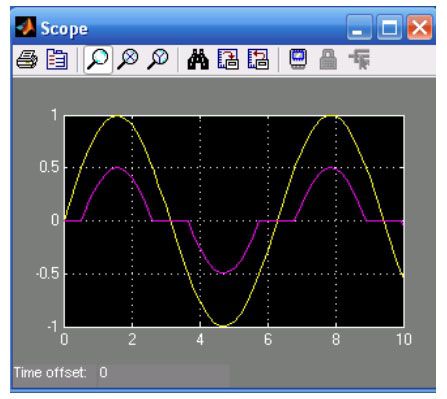This screenshot has height=399, width=447.
Task: Click the lock axes selection icon
Action: coord(328,60)
